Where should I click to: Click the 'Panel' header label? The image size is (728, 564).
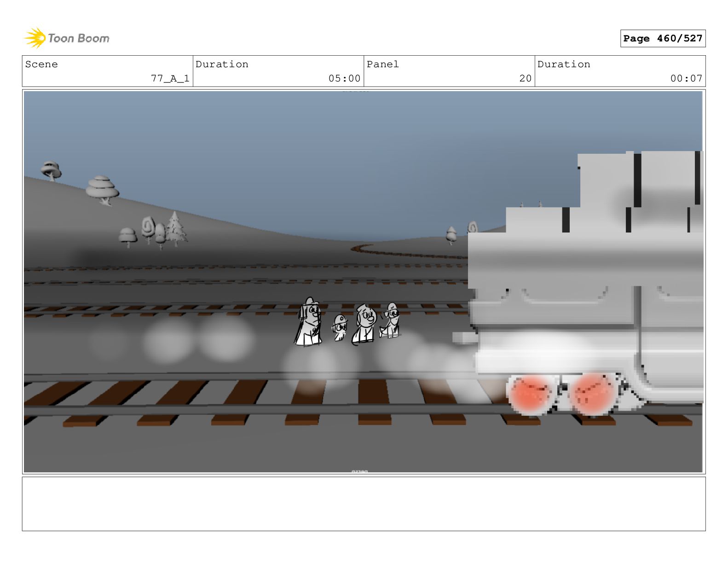pyautogui.click(x=382, y=64)
